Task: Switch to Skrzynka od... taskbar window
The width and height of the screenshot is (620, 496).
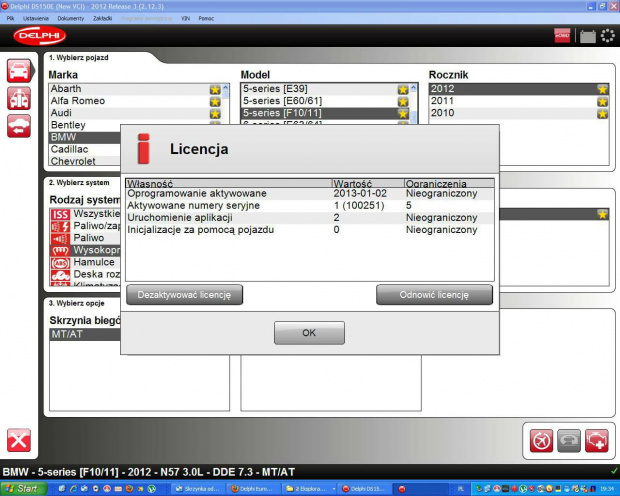Action: click(199, 489)
